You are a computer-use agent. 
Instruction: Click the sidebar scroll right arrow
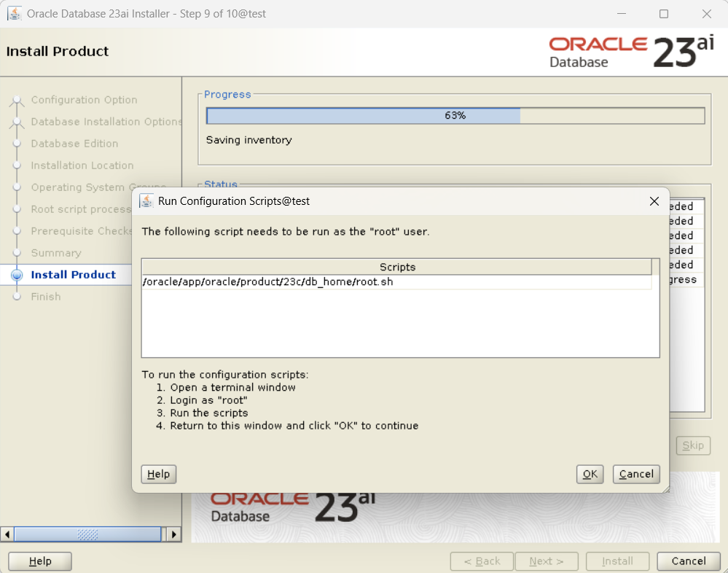pos(173,534)
